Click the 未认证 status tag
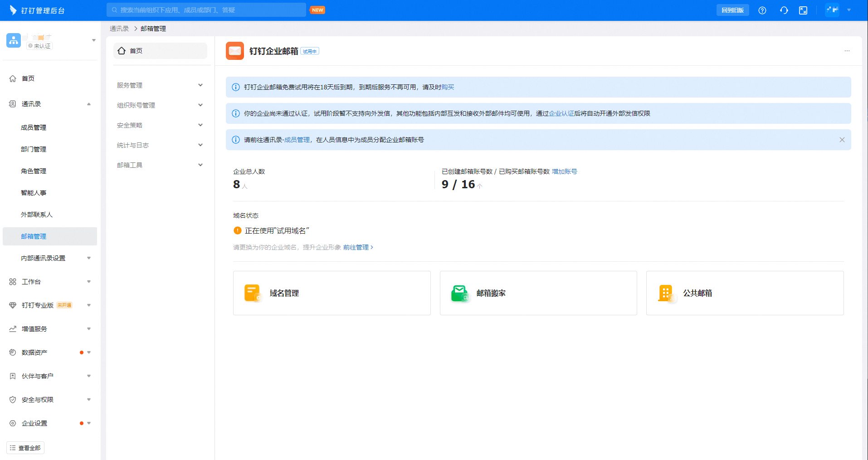Image resolution: width=868 pixels, height=460 pixels. (x=39, y=46)
